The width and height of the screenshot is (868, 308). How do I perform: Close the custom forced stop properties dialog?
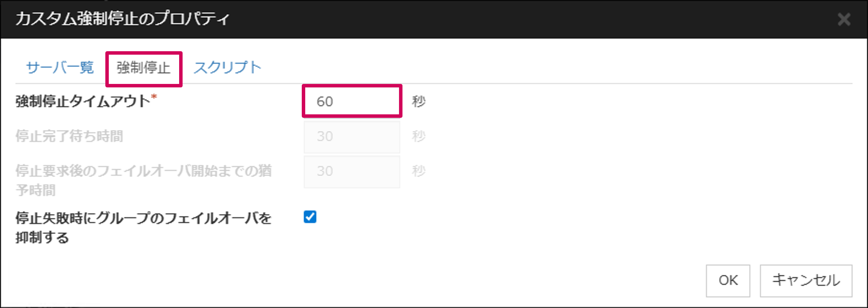click(x=844, y=19)
